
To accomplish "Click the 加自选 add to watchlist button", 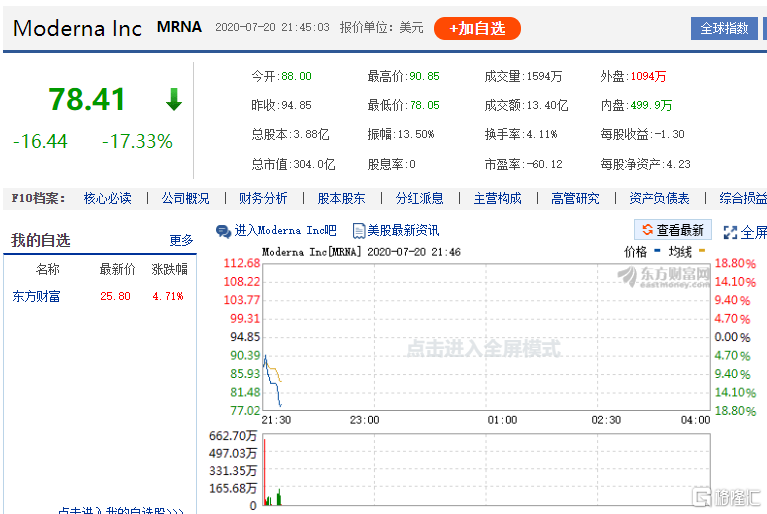I will (x=477, y=28).
